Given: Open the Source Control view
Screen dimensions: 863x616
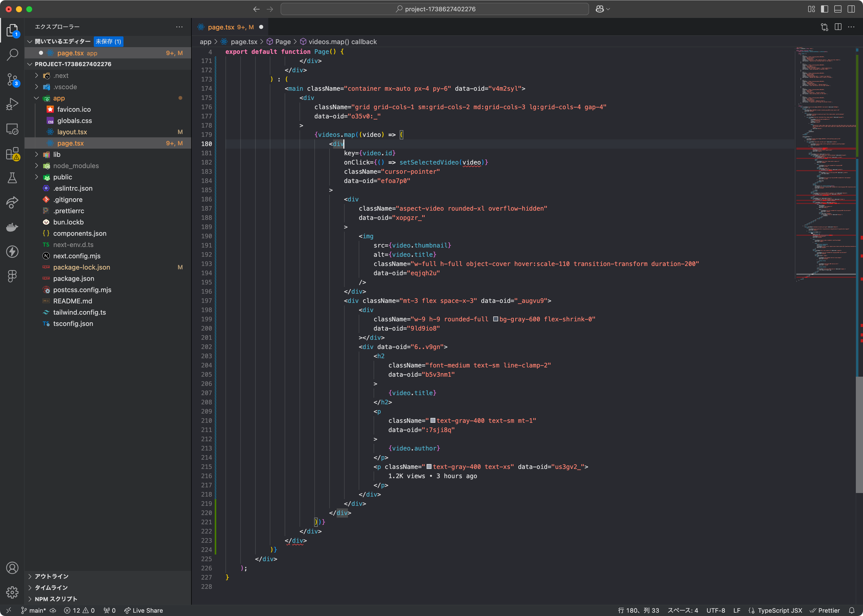Looking at the screenshot, I should point(12,80).
